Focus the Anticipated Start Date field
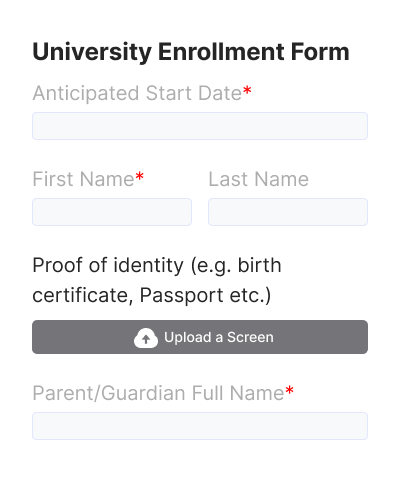Viewport: 400px width, 480px height. 200,126
